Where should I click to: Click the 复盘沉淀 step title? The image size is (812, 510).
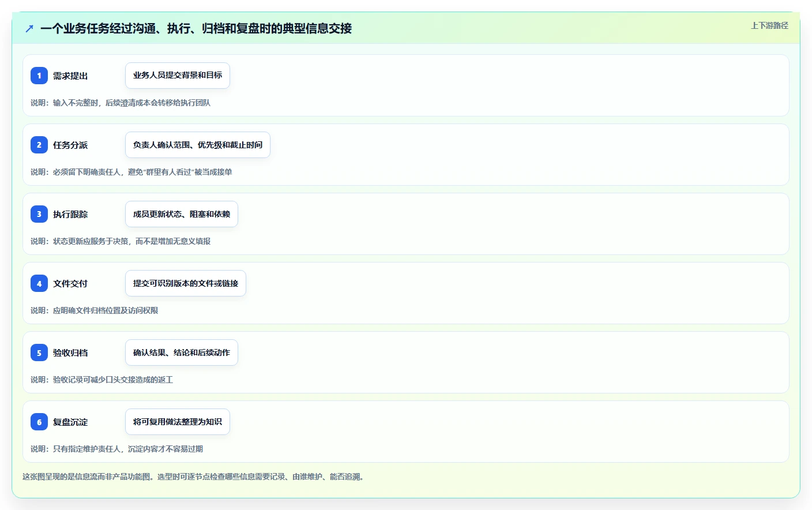pyautogui.click(x=70, y=422)
